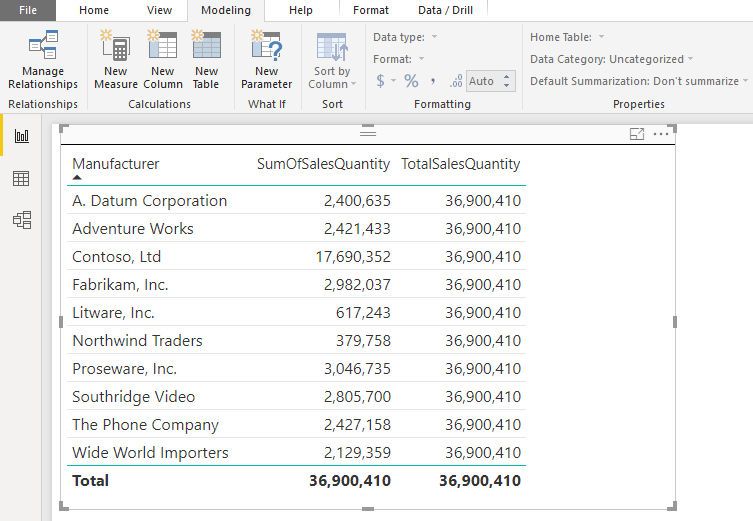Expand the currency symbol dropdown arrow

(393, 81)
